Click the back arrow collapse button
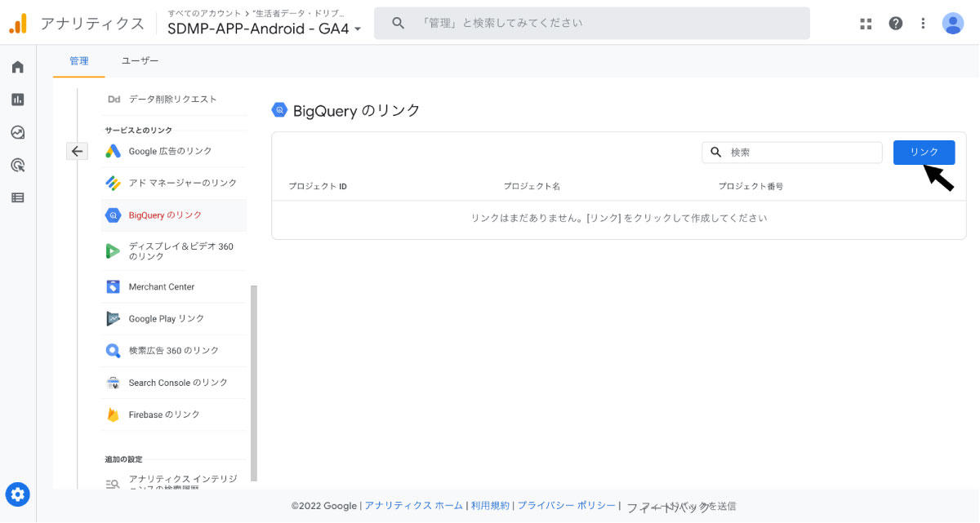 coord(77,151)
